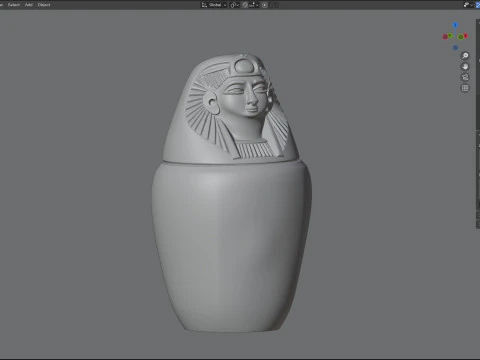Image resolution: width=480 pixels, height=360 pixels.
Task: Toggle the blue overlays button at top-right
Action: click(x=478, y=5)
